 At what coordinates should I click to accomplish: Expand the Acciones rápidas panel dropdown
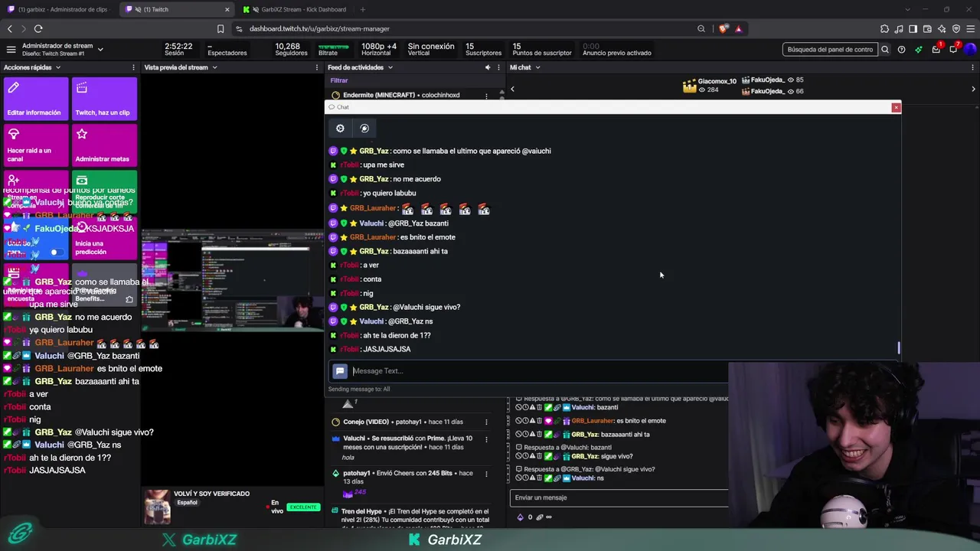57,67
